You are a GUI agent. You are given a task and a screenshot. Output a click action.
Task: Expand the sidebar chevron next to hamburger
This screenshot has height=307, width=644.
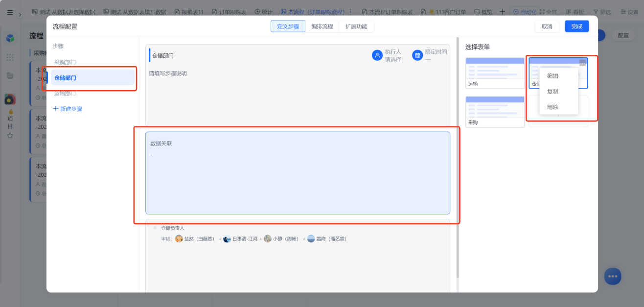(x=20, y=15)
